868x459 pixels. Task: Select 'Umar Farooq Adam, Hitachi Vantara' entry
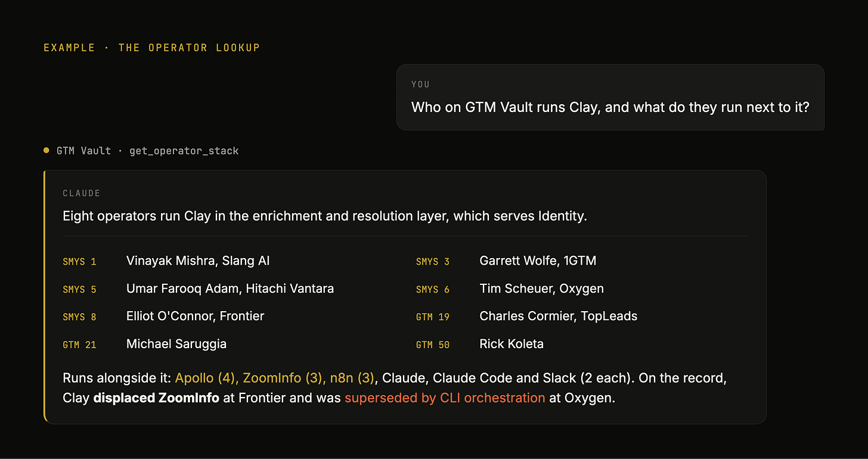click(230, 289)
